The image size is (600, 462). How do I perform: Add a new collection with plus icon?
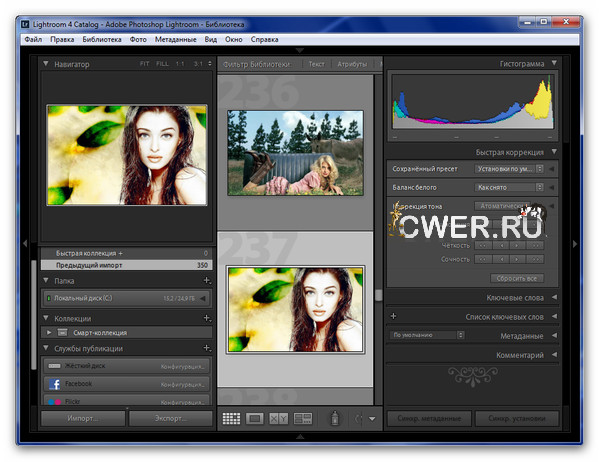[207, 318]
